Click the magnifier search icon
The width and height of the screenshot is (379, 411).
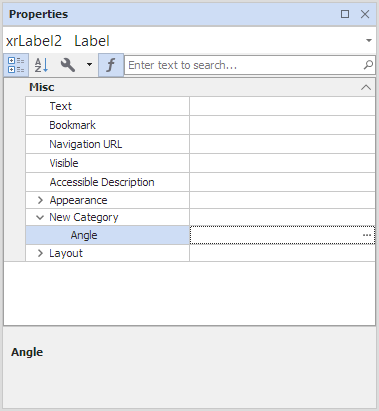click(x=368, y=65)
